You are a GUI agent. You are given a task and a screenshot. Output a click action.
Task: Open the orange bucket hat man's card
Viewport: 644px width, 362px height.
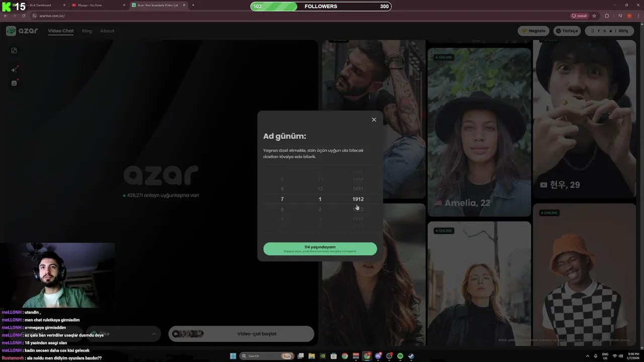[584, 274]
